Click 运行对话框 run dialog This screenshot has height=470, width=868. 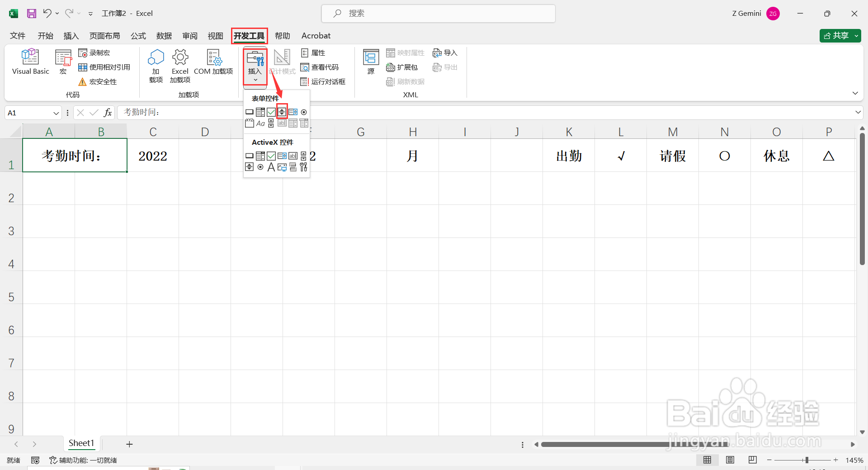(x=323, y=82)
